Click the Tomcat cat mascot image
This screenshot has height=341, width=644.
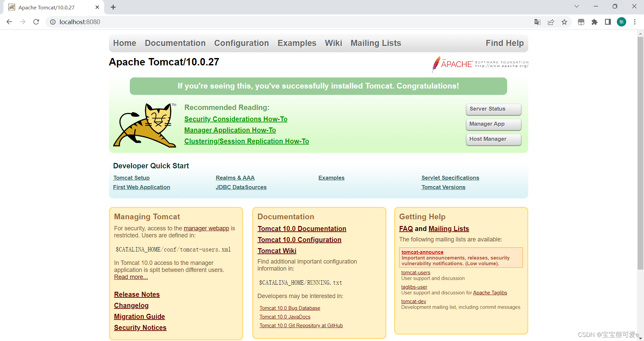point(145,125)
